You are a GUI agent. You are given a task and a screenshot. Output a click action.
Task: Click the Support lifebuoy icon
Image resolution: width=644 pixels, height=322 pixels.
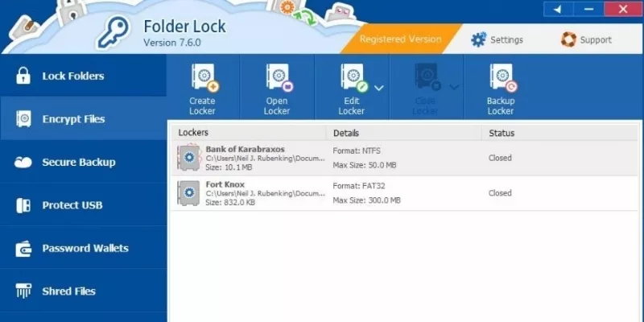point(568,39)
